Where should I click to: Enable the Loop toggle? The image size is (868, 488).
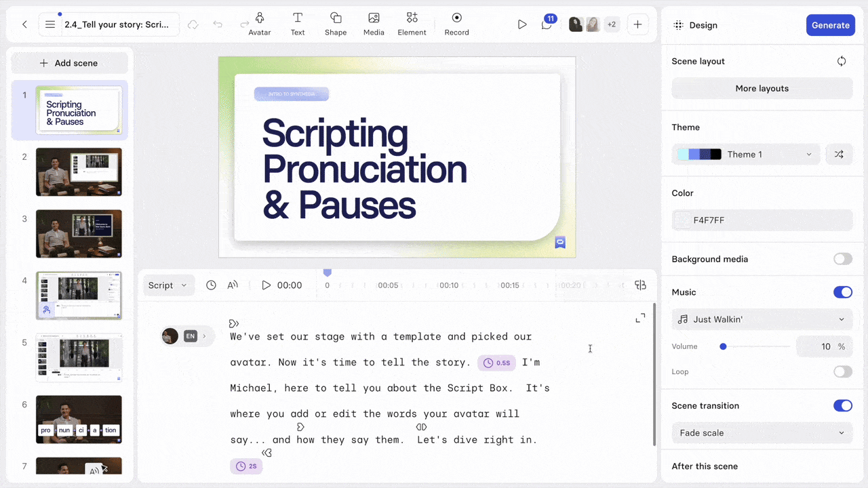pos(843,371)
